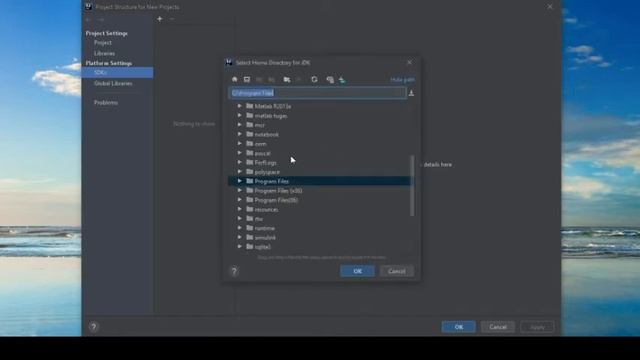Click the Hide path link

pos(402,80)
